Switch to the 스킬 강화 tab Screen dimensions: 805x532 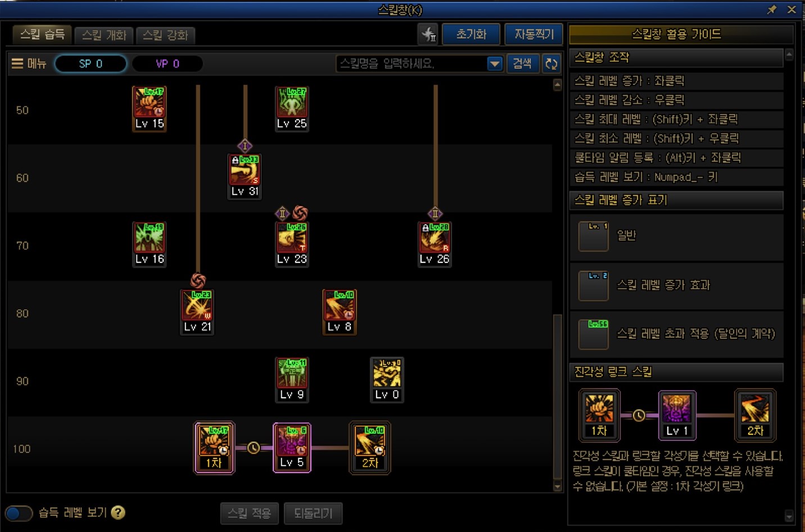(165, 35)
